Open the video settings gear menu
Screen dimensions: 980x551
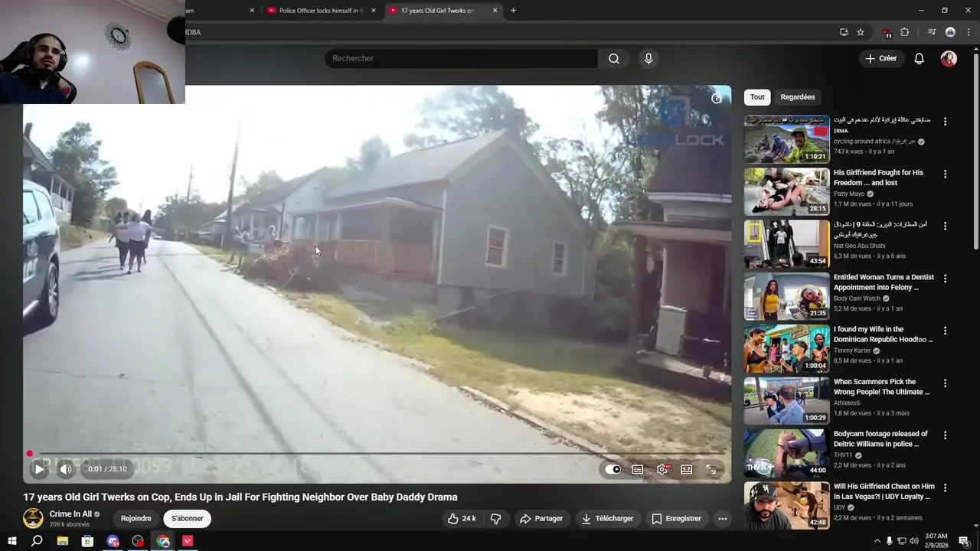662,469
